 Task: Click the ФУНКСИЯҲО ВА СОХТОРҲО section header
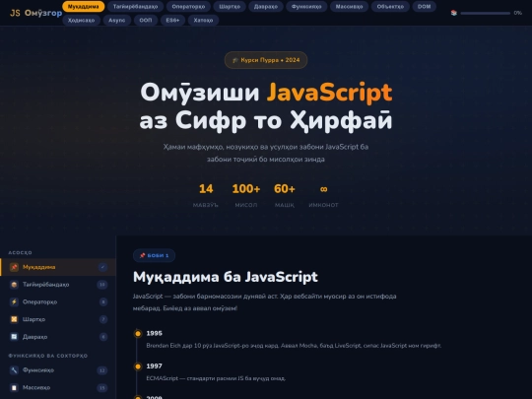tap(48, 356)
